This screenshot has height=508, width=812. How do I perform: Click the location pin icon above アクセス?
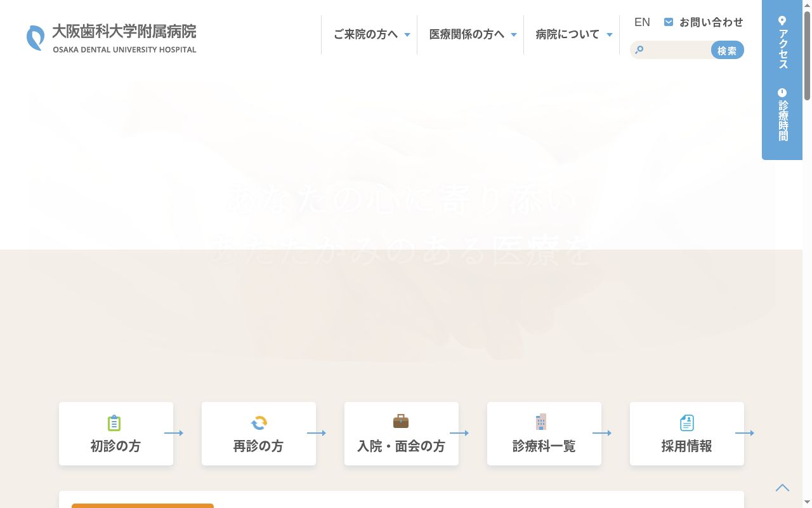pyautogui.click(x=782, y=21)
